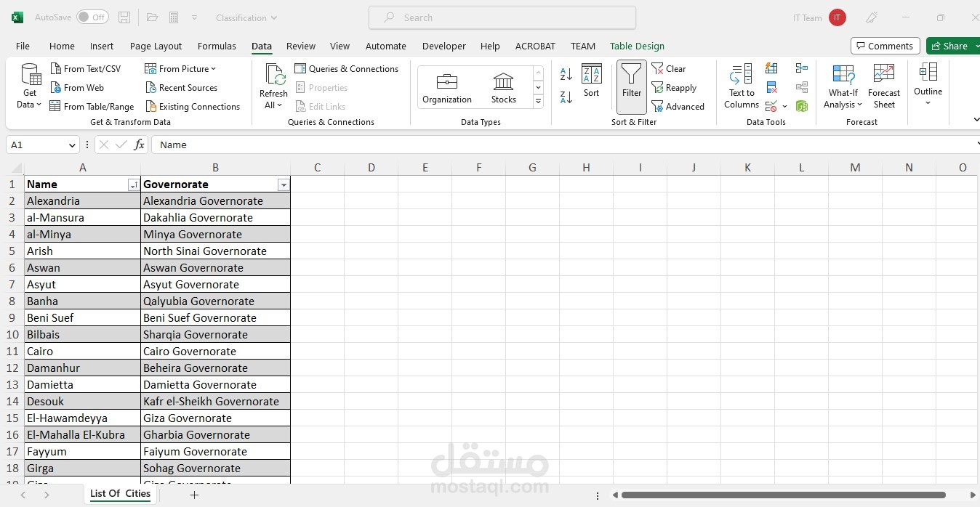
Task: Click the Remove Duplicates icon
Action: point(772,87)
